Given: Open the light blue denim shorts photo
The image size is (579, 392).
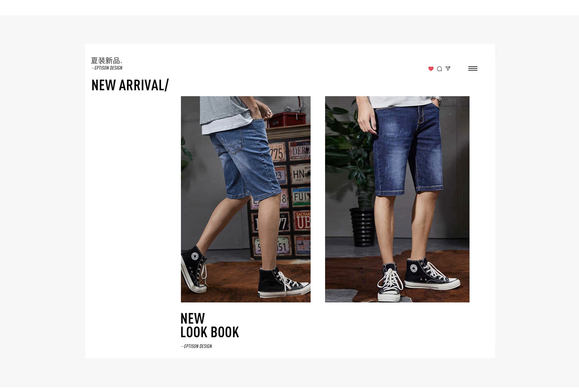Looking at the screenshot, I should coord(245,199).
